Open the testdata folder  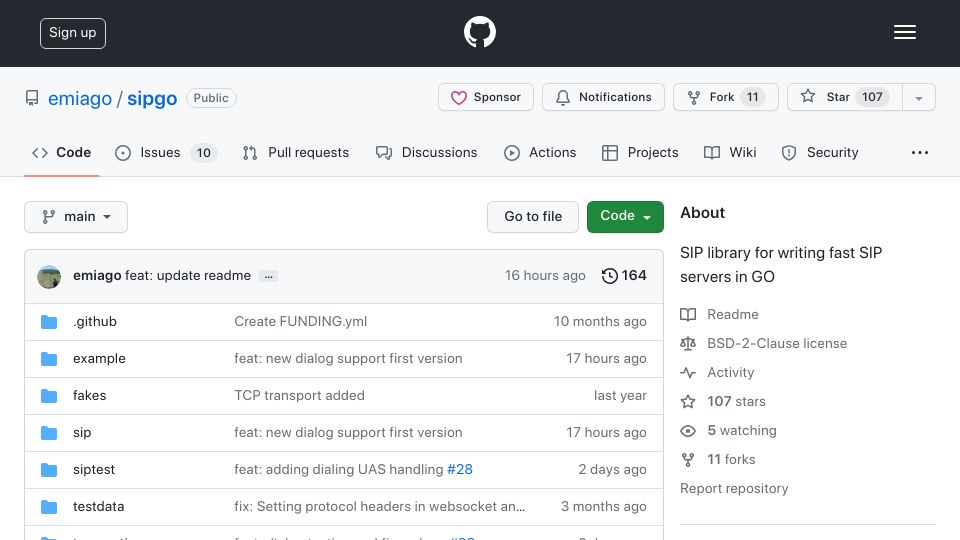(x=99, y=506)
